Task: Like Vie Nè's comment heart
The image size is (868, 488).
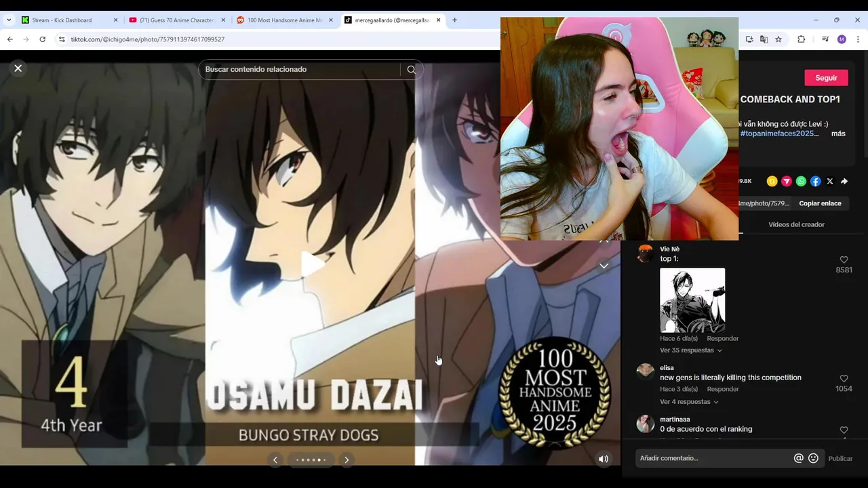Action: coord(844,260)
